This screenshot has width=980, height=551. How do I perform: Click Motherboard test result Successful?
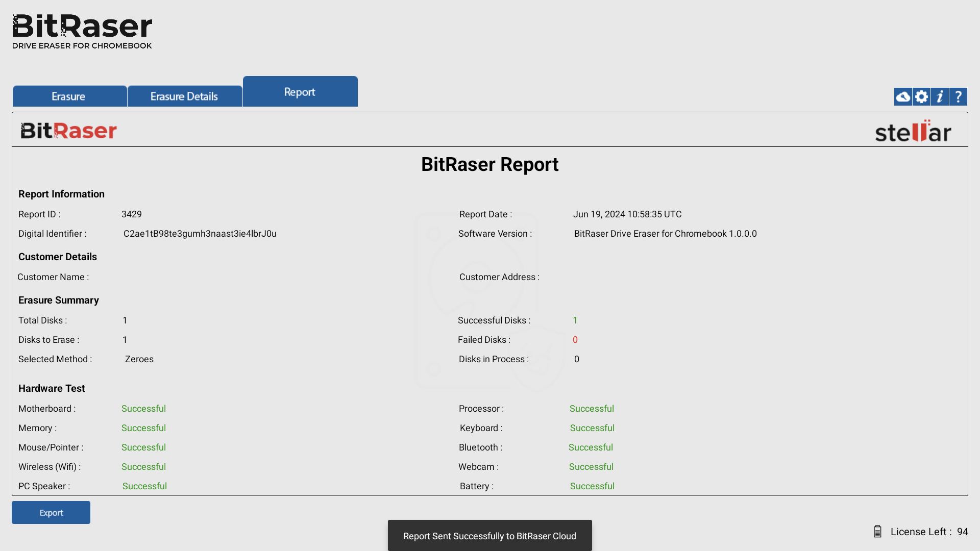coord(143,409)
